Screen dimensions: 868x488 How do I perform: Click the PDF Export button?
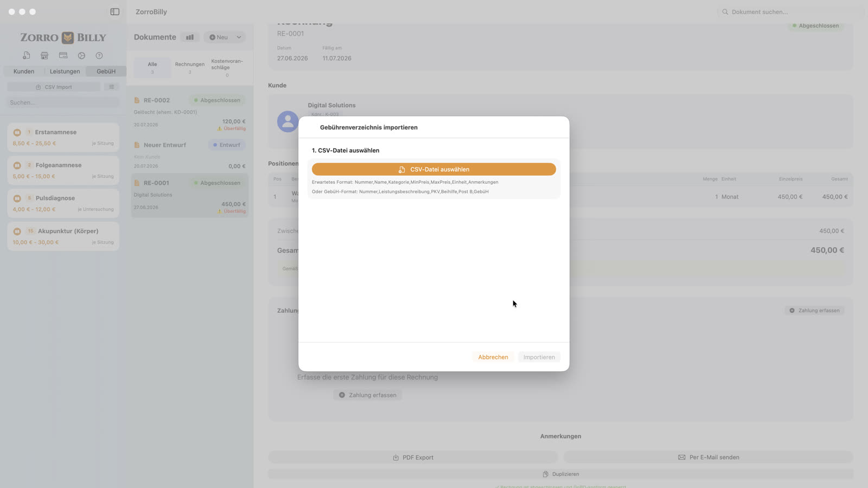[x=413, y=457]
